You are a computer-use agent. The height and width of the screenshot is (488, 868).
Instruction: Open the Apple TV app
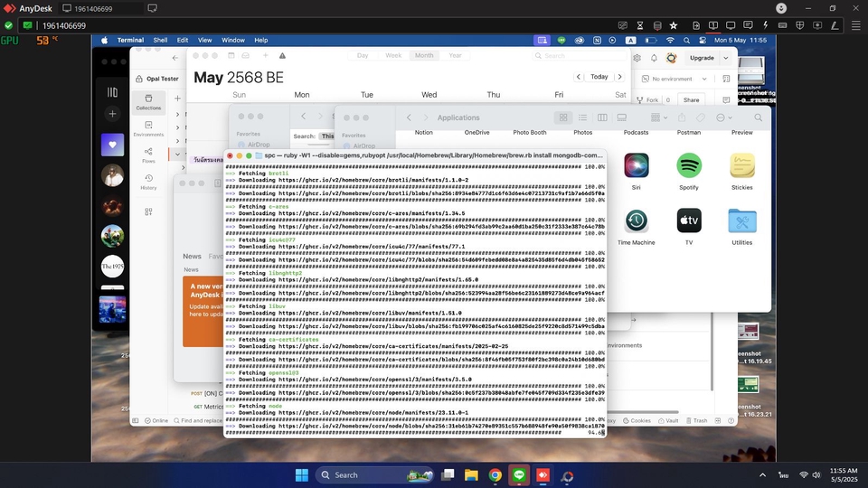click(689, 221)
